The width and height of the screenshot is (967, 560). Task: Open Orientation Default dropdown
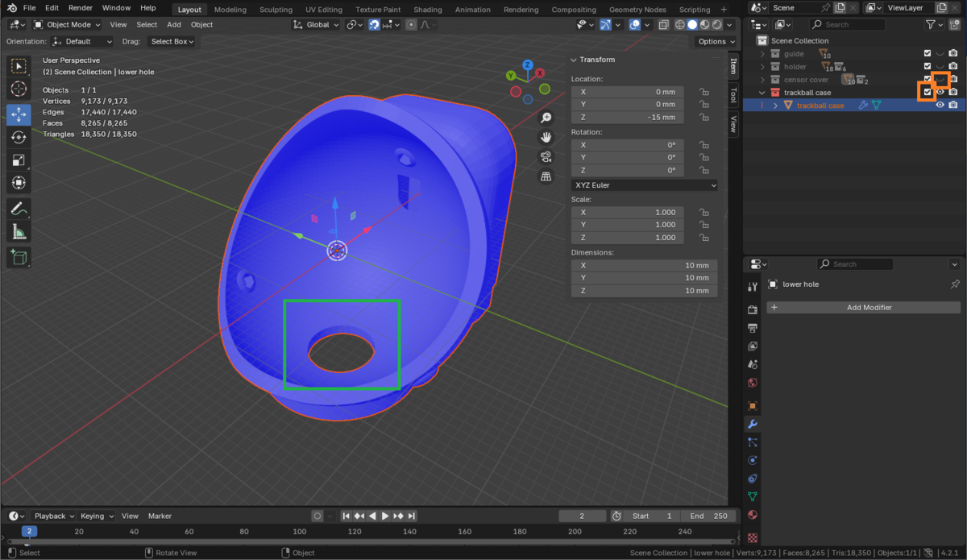tap(82, 41)
